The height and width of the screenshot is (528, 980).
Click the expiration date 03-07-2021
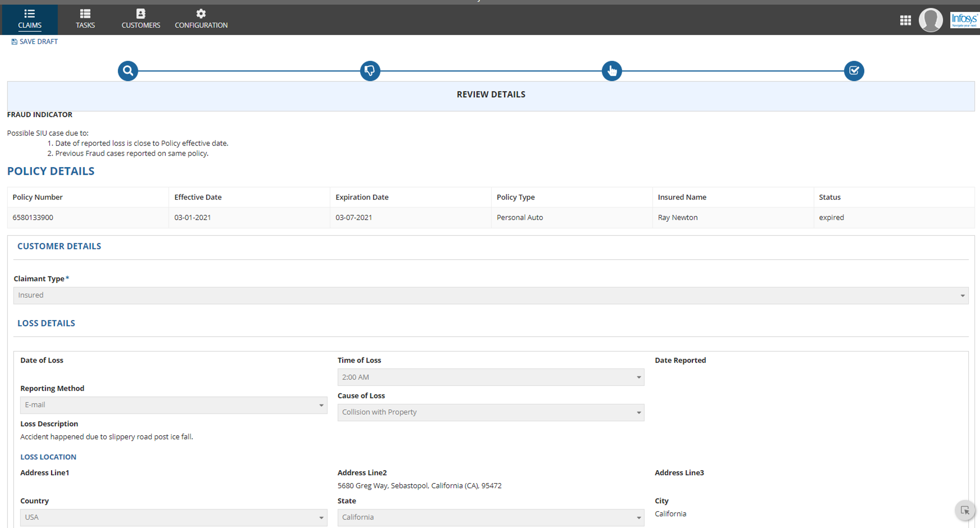click(353, 217)
